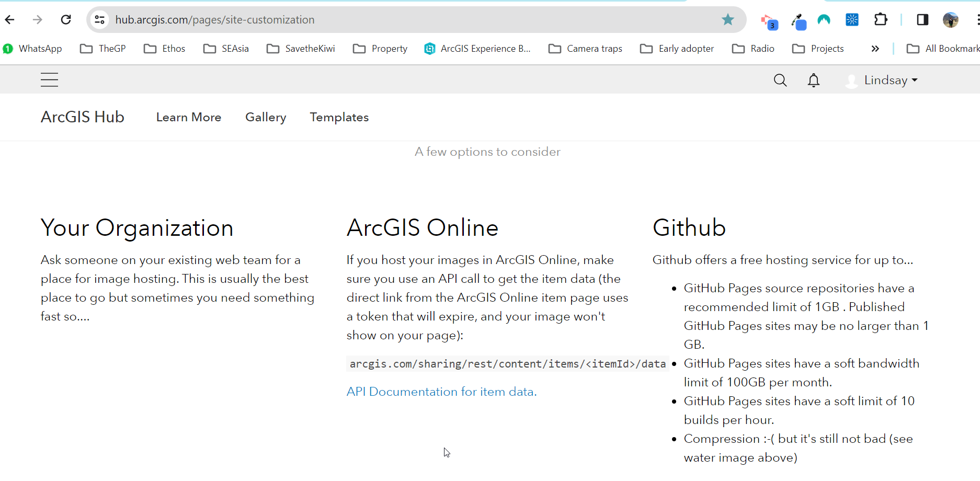Open the Early adopter bookmark folder
Viewport: 980px width, 481px height.
coord(677,49)
